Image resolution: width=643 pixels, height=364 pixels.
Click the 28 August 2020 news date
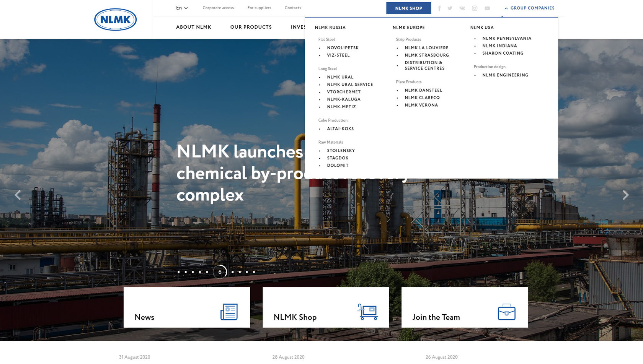pos(288,357)
